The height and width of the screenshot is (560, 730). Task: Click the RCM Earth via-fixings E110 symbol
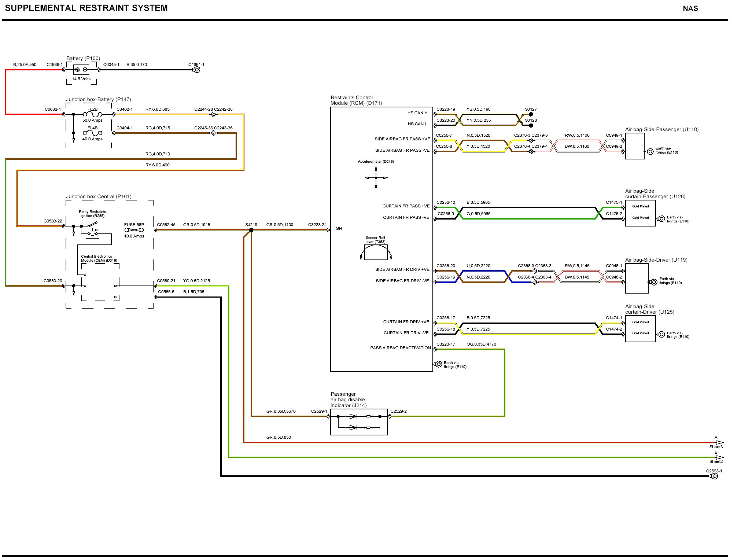click(438, 364)
